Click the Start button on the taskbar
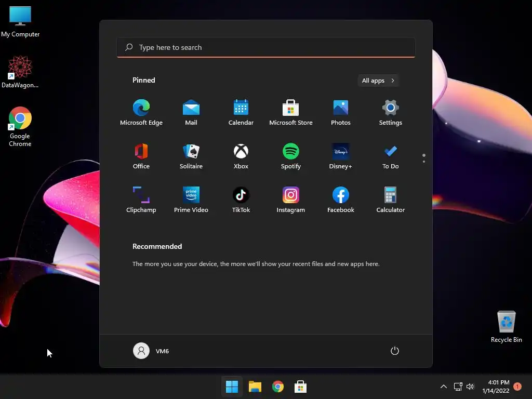The height and width of the screenshot is (399, 532). [x=232, y=387]
